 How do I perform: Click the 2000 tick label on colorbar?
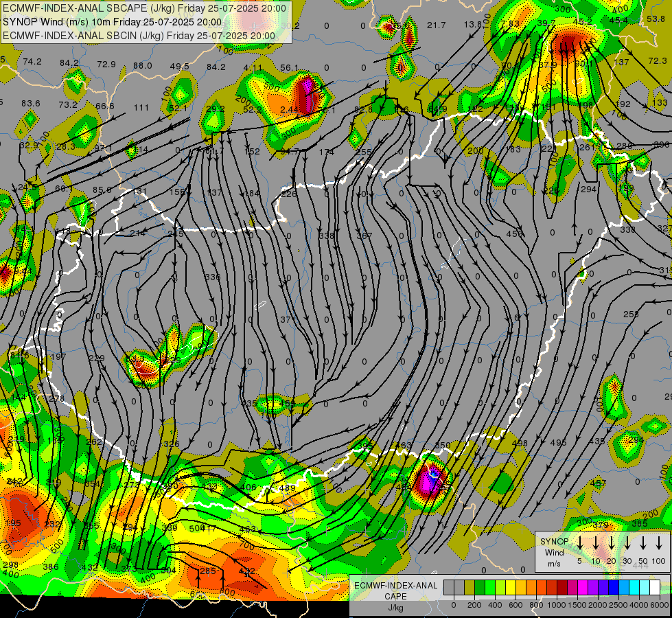pyautogui.click(x=598, y=605)
